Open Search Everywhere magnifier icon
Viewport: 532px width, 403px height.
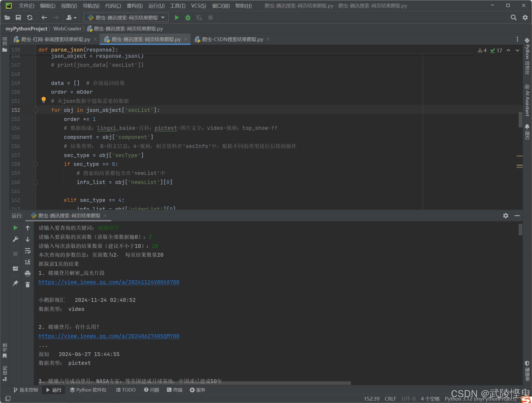513,18
